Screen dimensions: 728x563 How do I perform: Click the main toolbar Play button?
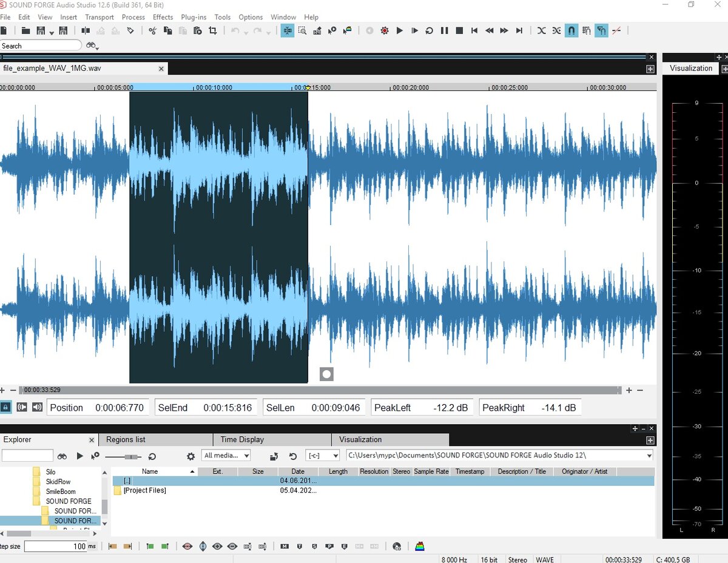click(400, 30)
